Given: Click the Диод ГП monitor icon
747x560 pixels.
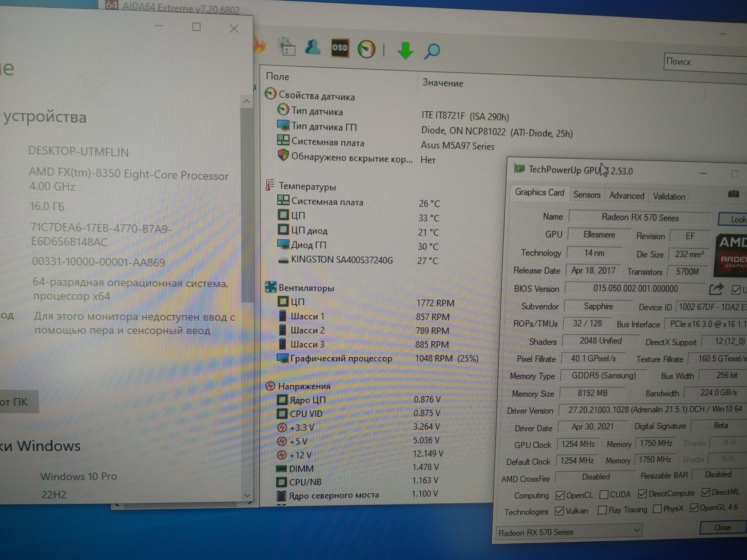Looking at the screenshot, I should pyautogui.click(x=283, y=245).
